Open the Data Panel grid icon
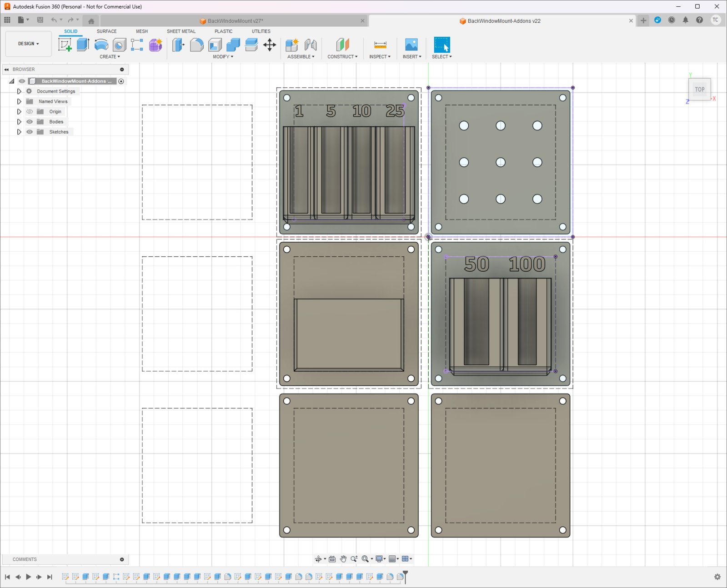 (7, 20)
